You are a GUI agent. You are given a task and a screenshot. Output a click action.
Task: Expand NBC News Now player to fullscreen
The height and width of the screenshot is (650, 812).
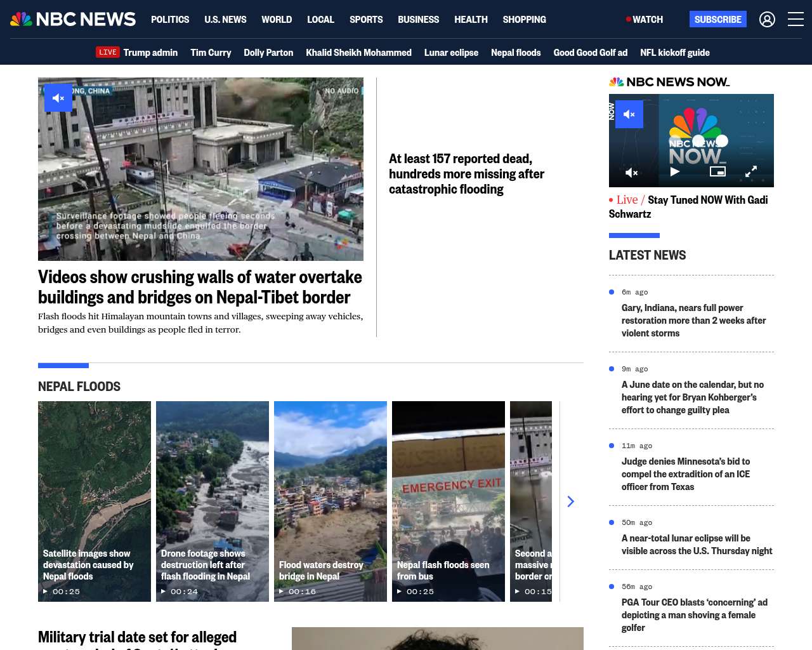click(x=751, y=171)
